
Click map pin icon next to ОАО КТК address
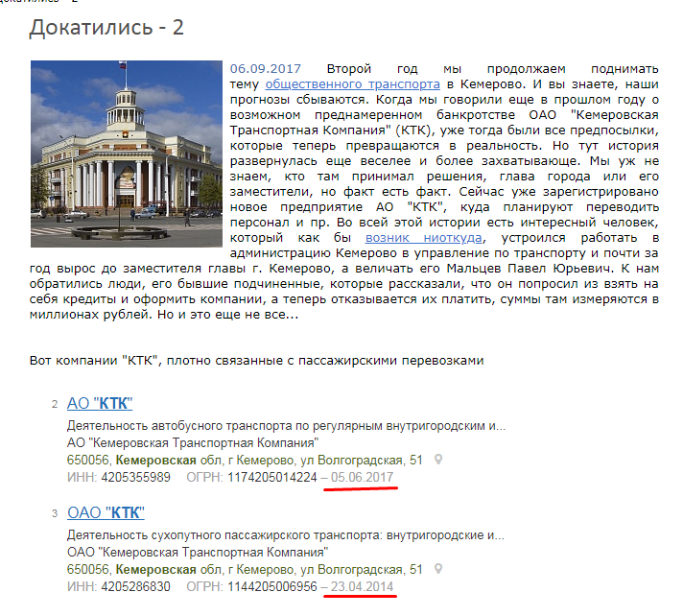pyautogui.click(x=438, y=569)
